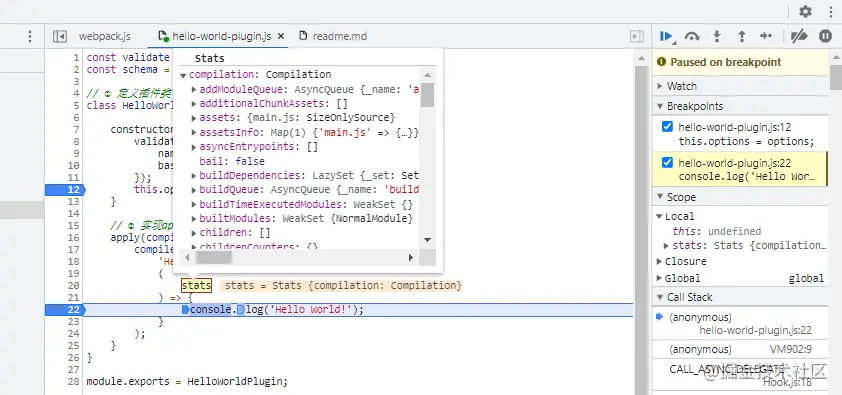
Task: Toggle the file navigator sidebar icon
Action: [59, 36]
